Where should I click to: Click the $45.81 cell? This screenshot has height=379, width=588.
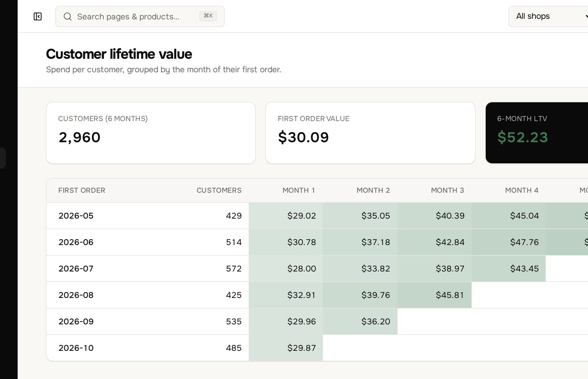point(434,295)
